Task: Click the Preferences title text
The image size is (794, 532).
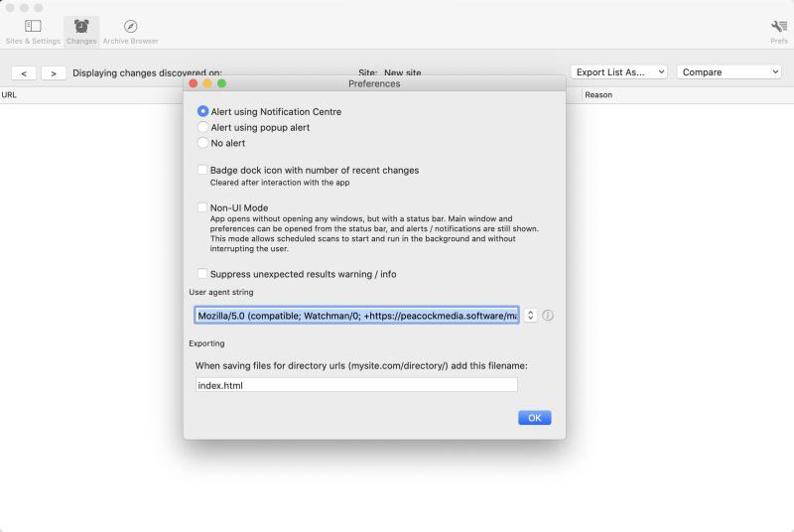Action: 374,83
